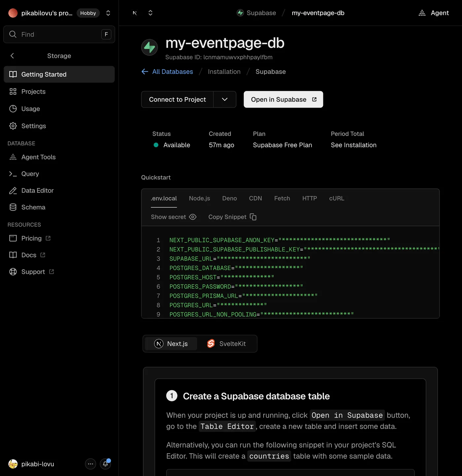The height and width of the screenshot is (476, 462).
Task: Follow the All Databases link
Action: tap(167, 72)
